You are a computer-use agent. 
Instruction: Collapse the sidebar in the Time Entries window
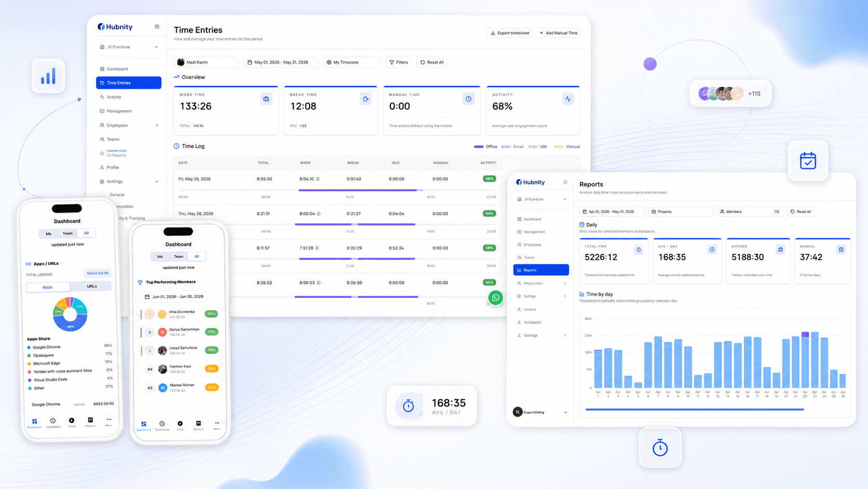click(157, 27)
